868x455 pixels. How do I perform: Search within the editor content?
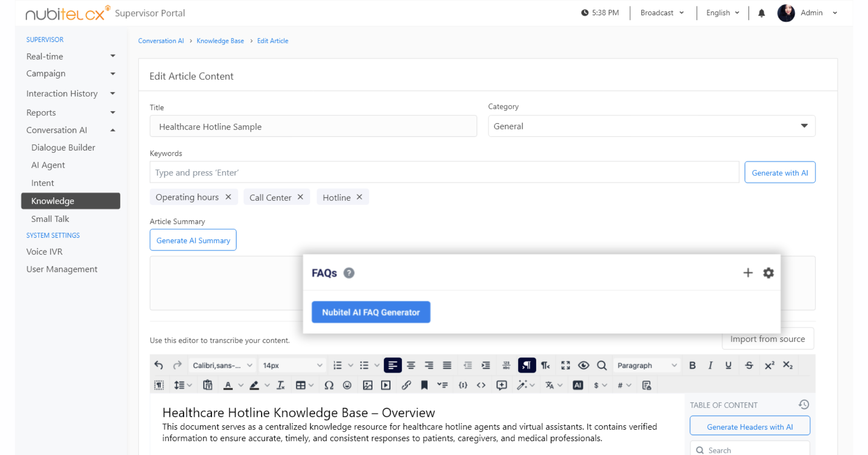tap(601, 365)
